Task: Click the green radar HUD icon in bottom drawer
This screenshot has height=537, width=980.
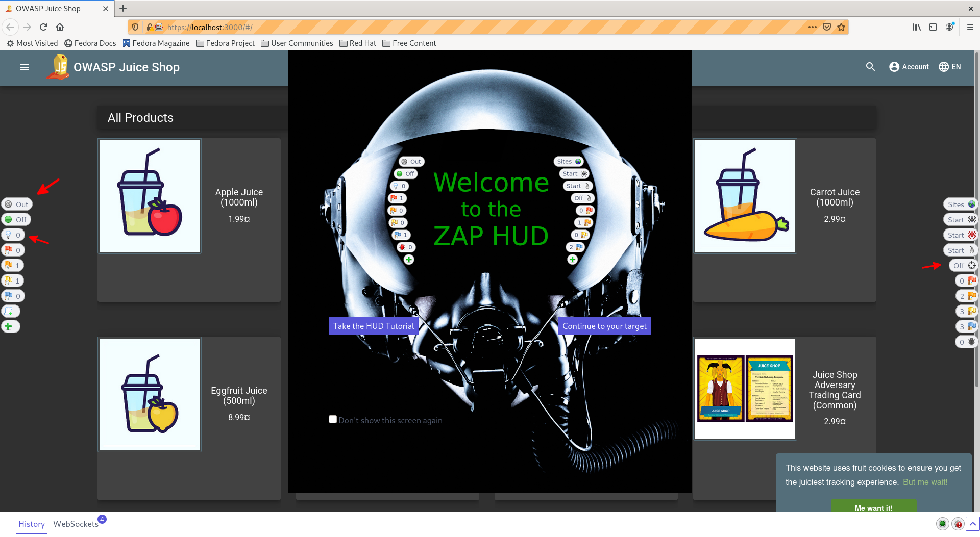Action: coord(943,524)
